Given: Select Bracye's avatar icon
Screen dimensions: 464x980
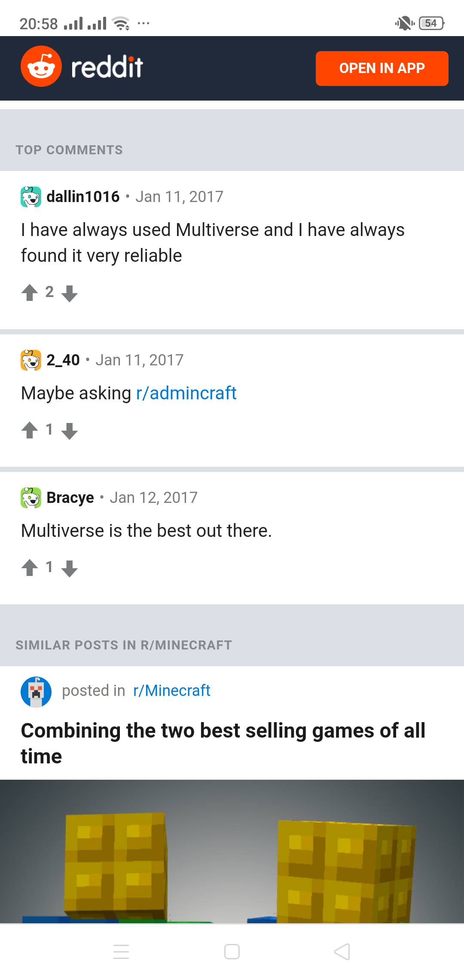Looking at the screenshot, I should (31, 497).
